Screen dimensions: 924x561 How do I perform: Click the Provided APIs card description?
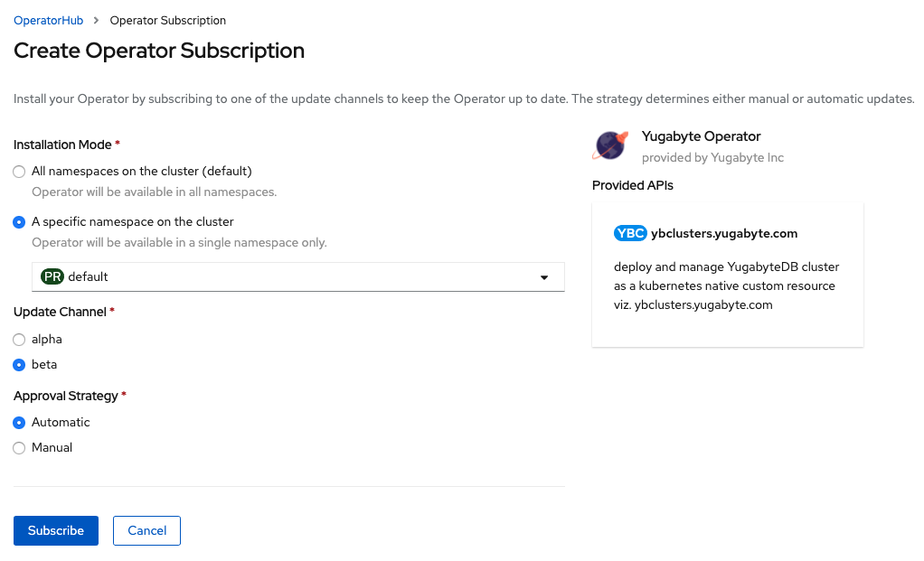pyautogui.click(x=726, y=285)
